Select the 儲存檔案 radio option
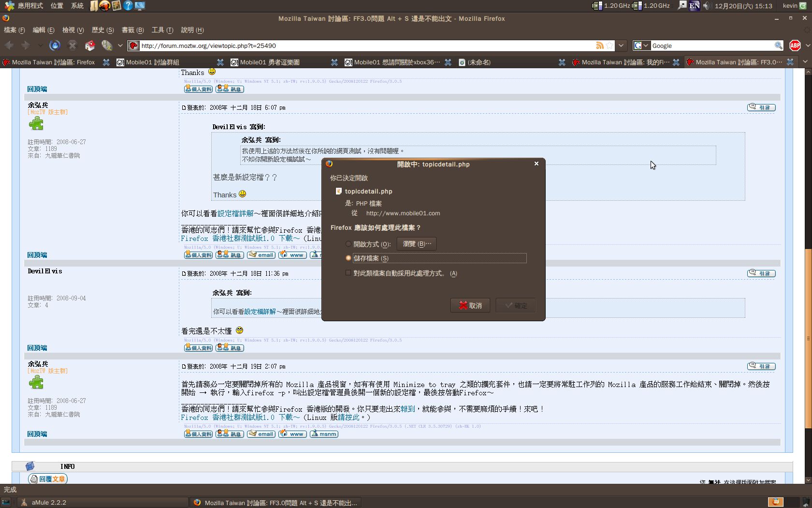The image size is (812, 508). 348,258
